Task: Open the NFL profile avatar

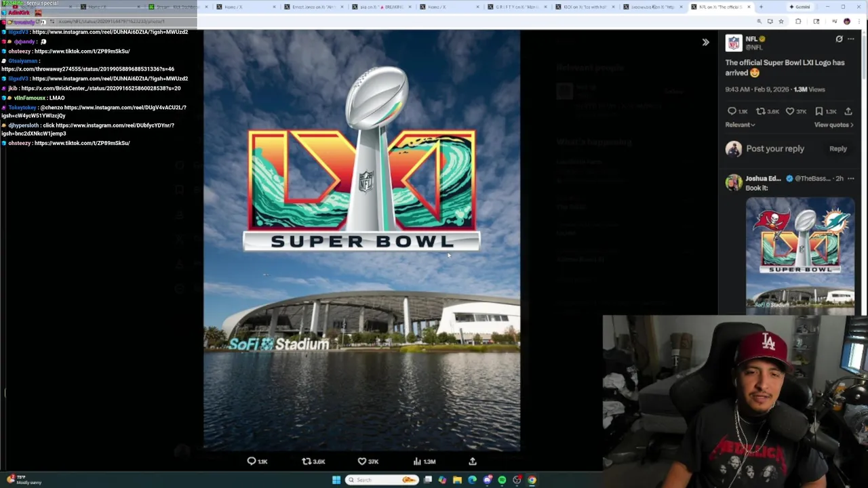Action: click(x=734, y=43)
